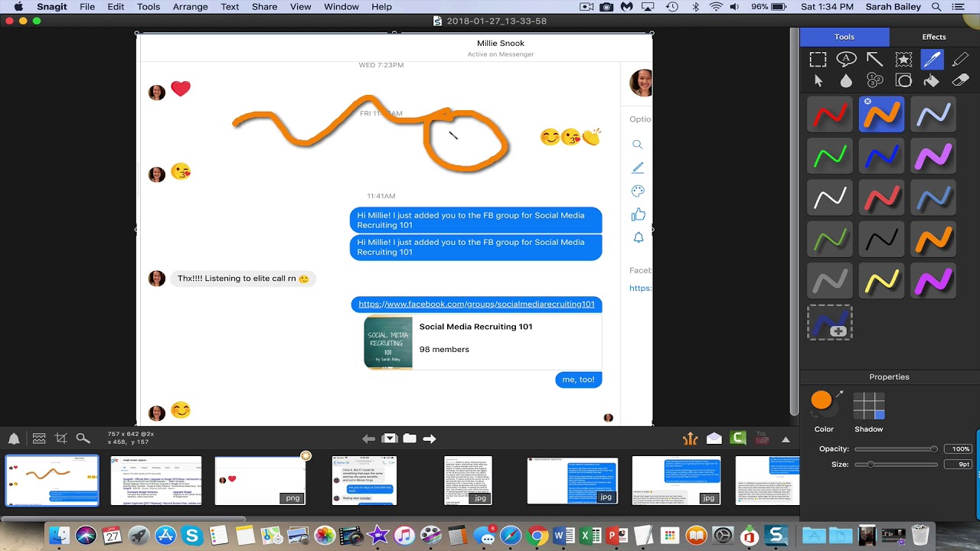Open the capture tray filter dropdown

point(390,439)
